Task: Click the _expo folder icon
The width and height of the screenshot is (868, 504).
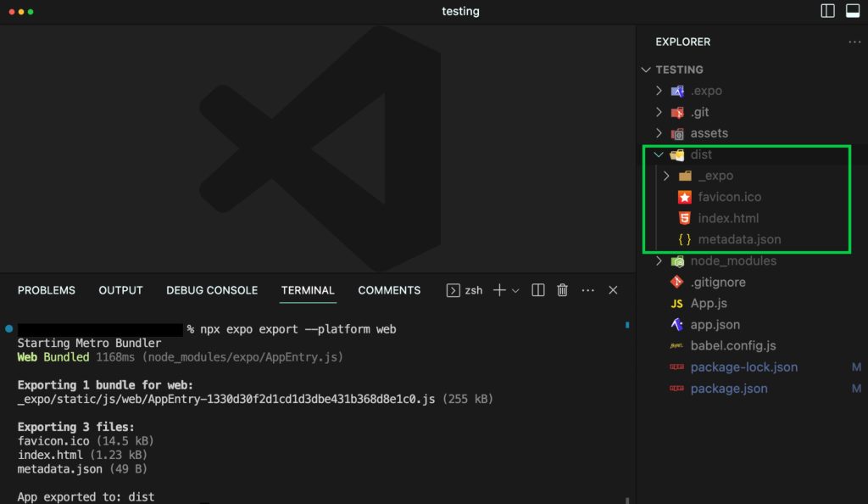Action: [685, 176]
